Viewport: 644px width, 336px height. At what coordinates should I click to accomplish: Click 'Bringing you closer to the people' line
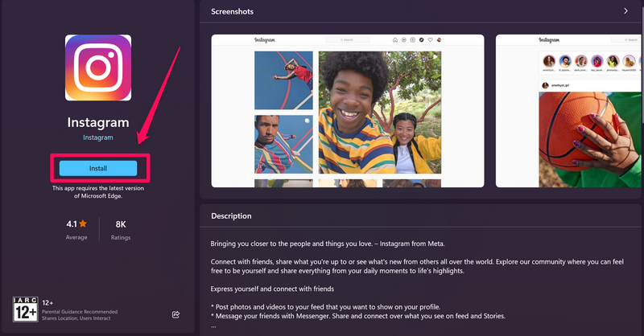328,244
